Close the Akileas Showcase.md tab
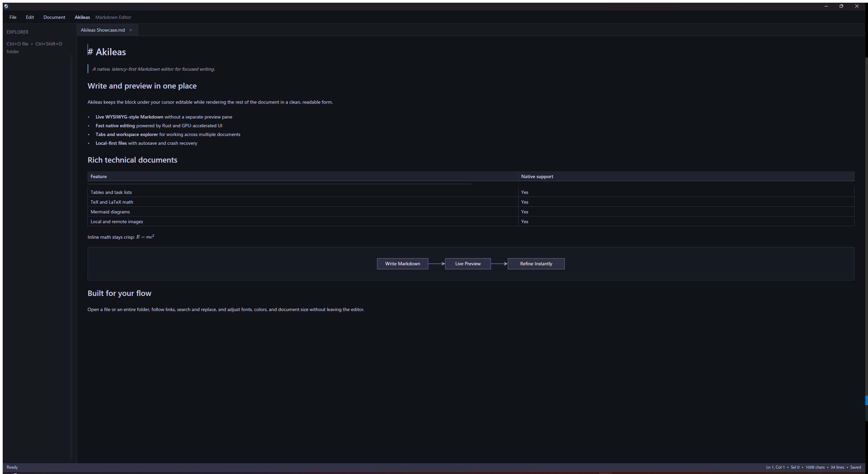The width and height of the screenshot is (868, 474). point(131,30)
